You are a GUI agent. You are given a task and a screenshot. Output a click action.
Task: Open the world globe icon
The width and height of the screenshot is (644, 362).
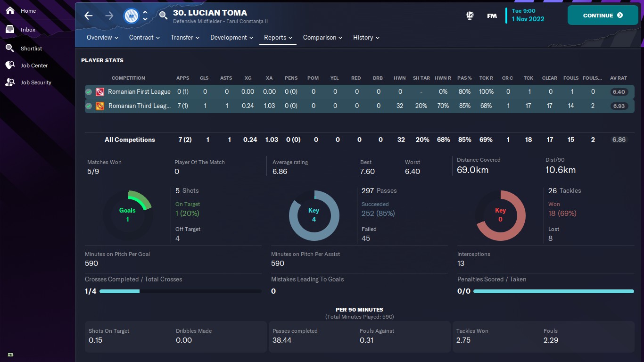(x=470, y=16)
